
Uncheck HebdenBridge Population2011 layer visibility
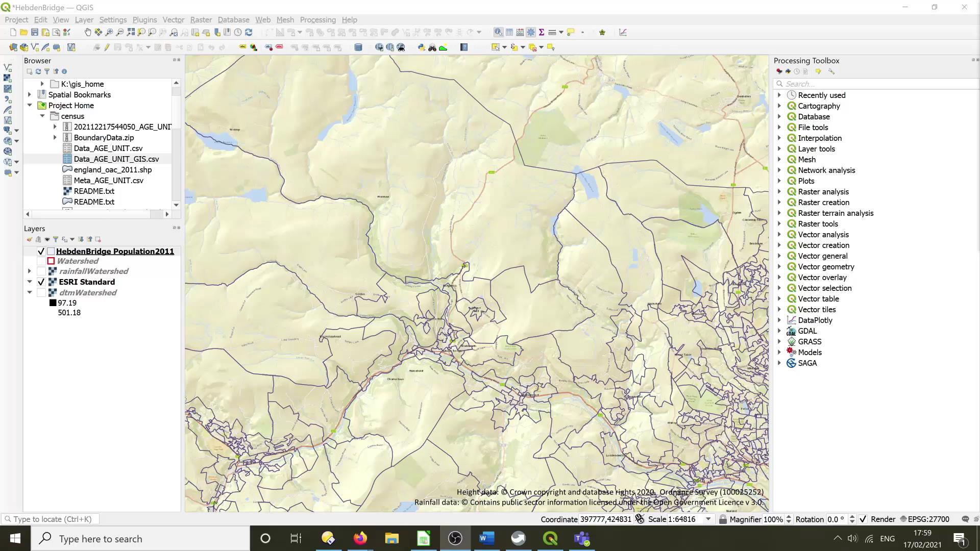41,252
